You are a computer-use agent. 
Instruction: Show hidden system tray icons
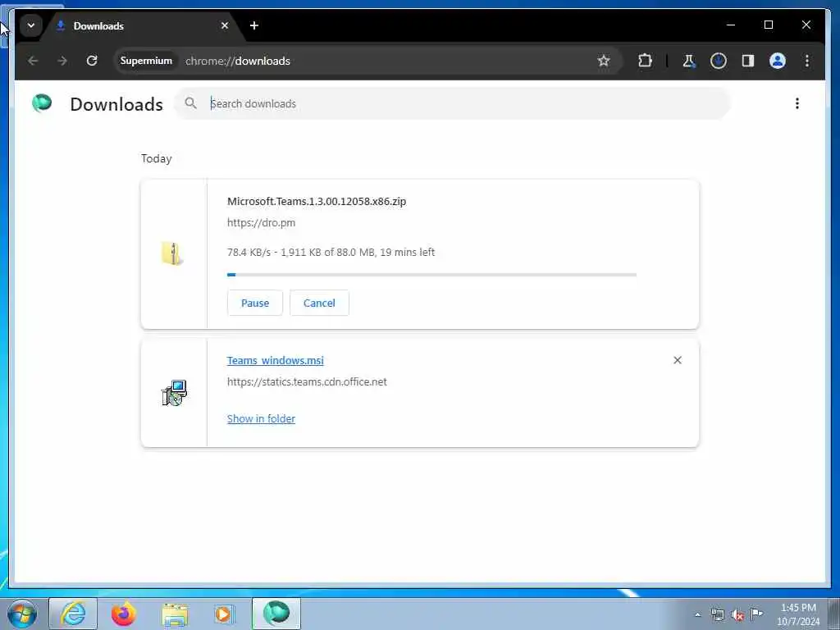click(x=697, y=614)
